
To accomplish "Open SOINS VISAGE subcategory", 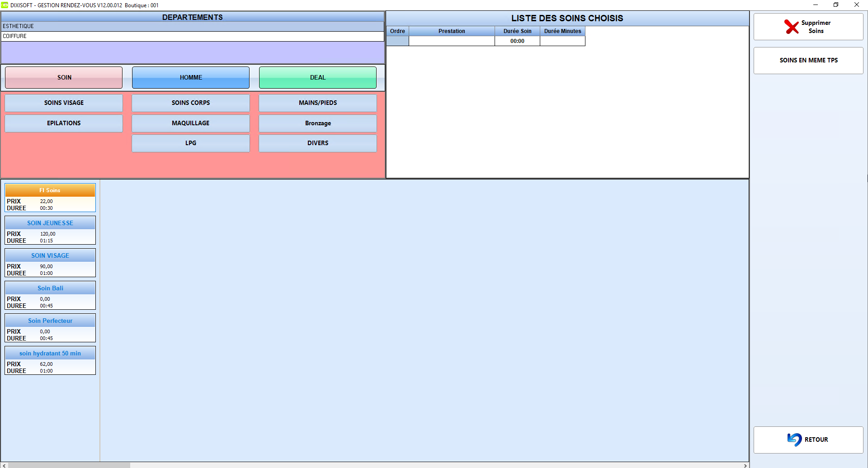I will (64, 103).
